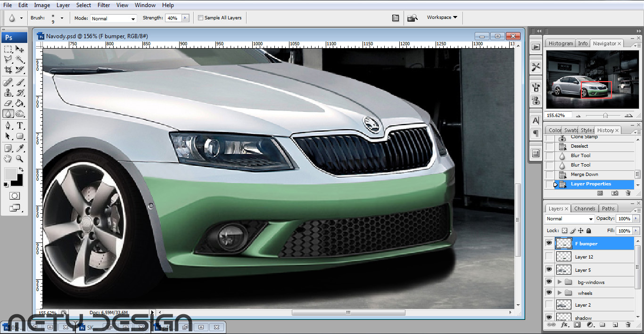Viewport: 644px width, 334px height.
Task: Switch to the Channels tab
Action: (x=585, y=209)
